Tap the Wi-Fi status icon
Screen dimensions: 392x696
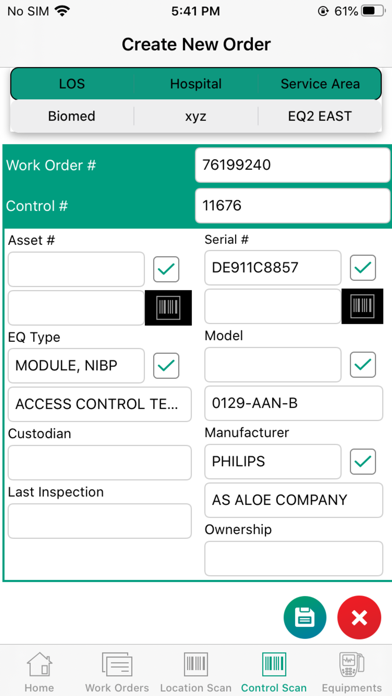coord(63,11)
